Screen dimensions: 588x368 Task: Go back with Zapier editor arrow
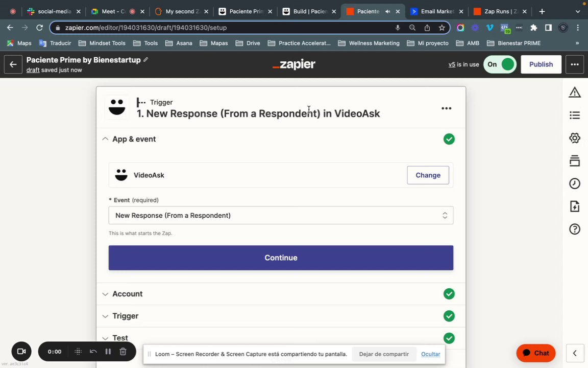click(13, 64)
